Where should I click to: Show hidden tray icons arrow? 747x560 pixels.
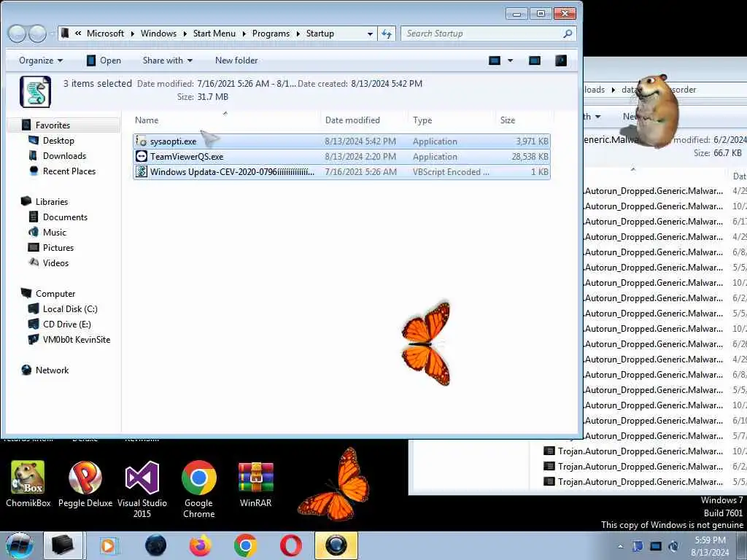pyautogui.click(x=620, y=546)
